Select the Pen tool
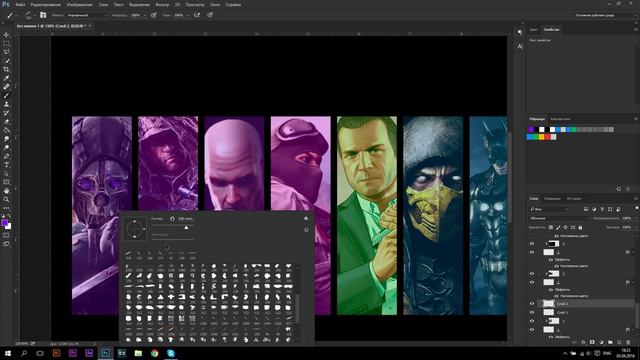640x360 pixels. 6,156
